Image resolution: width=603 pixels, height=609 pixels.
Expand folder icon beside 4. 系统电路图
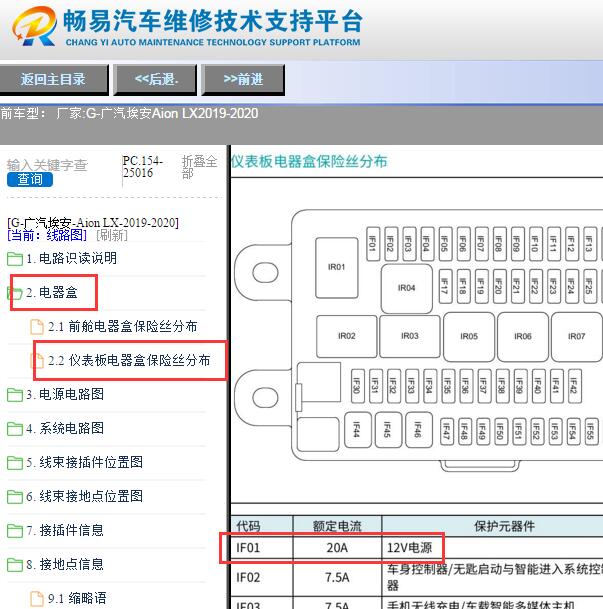[15, 429]
